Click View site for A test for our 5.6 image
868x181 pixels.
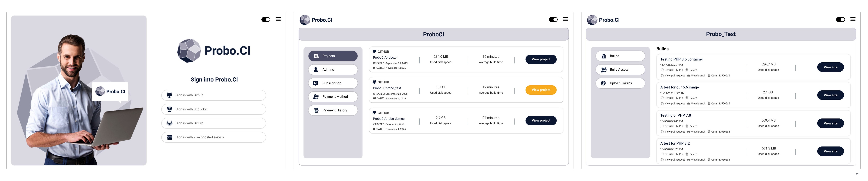click(x=830, y=95)
